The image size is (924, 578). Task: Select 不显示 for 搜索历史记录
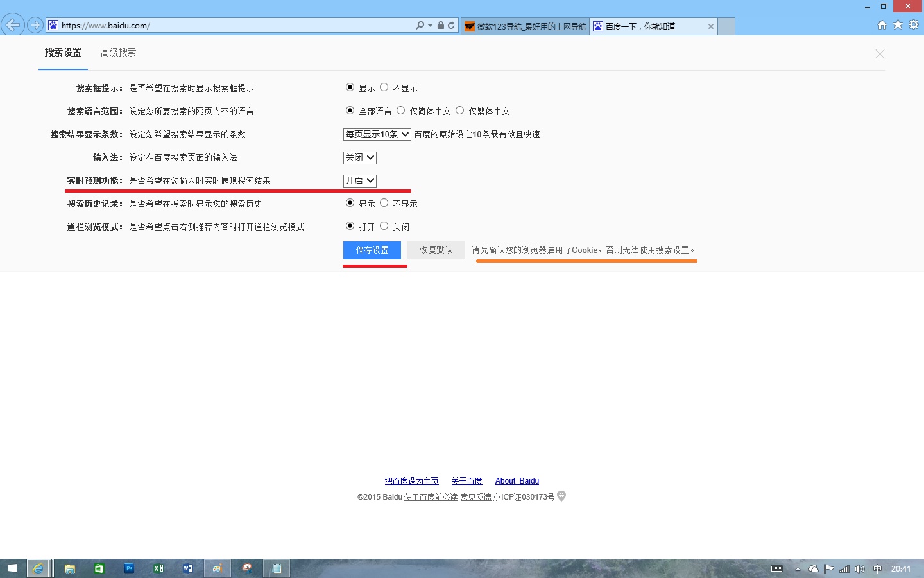pyautogui.click(x=384, y=203)
